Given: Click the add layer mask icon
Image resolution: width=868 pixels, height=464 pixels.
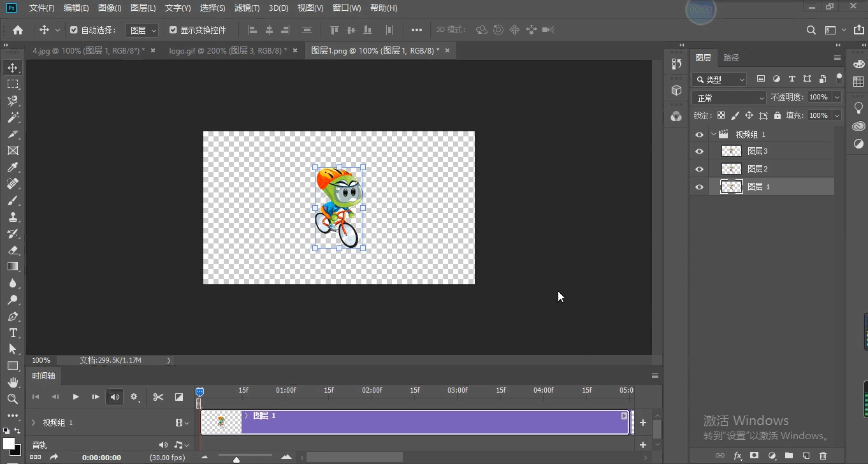Looking at the screenshot, I should pos(755,456).
